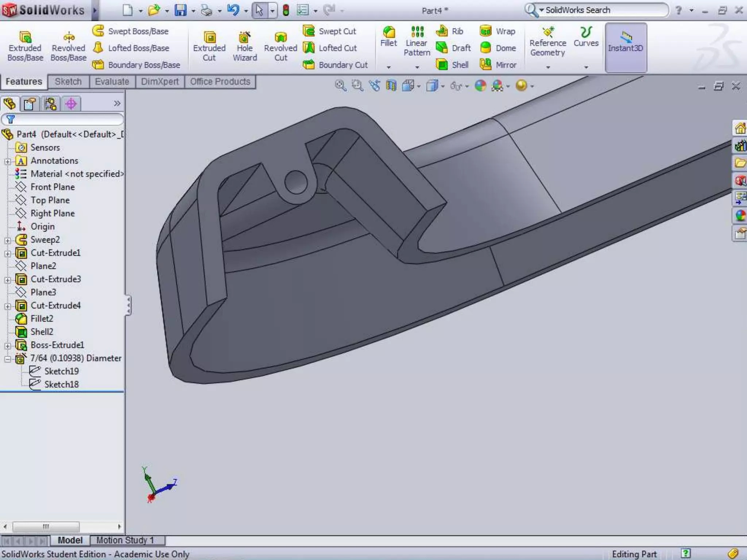Select Sketch19 in the feature tree
747x560 pixels.
tap(61, 371)
